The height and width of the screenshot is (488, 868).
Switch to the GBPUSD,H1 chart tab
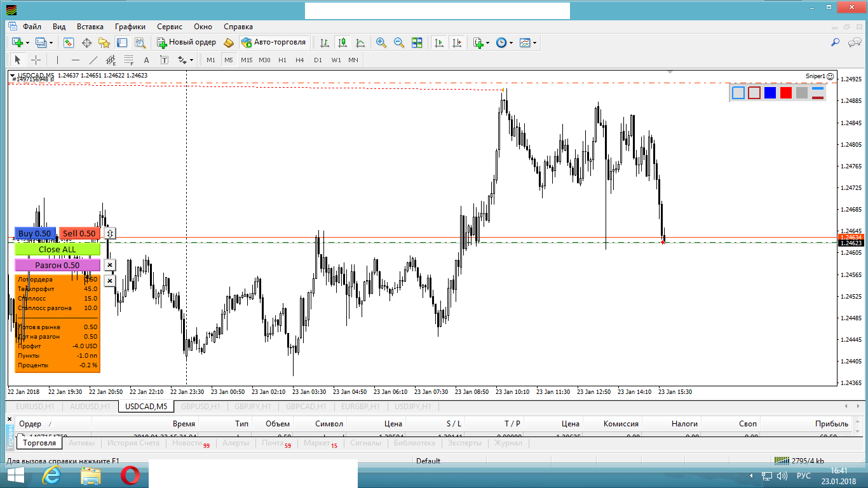pyautogui.click(x=200, y=407)
